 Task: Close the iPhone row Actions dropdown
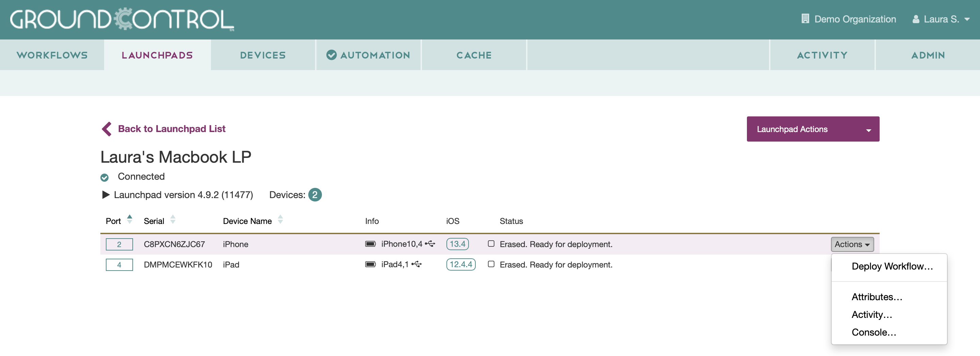click(852, 244)
